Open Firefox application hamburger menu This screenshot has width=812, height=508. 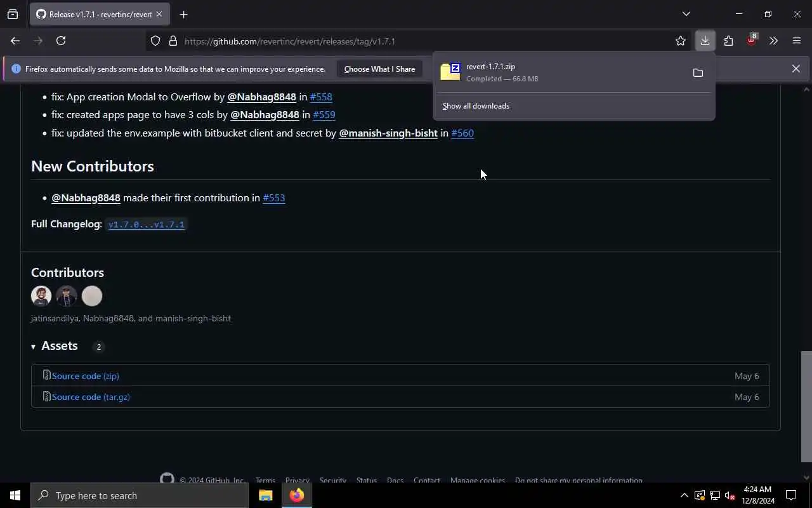click(x=797, y=41)
